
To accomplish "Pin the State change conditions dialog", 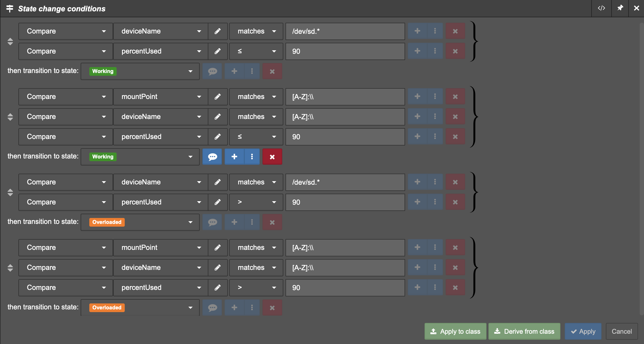I will tap(620, 8).
